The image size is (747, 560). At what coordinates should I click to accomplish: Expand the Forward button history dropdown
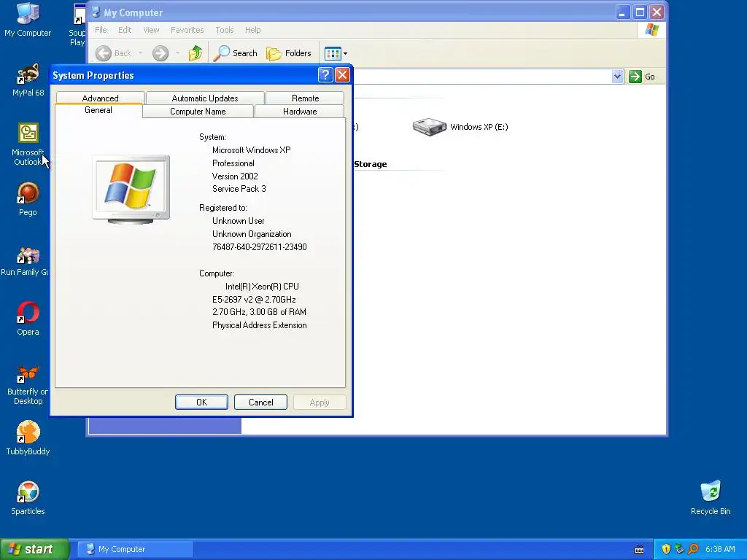177,53
